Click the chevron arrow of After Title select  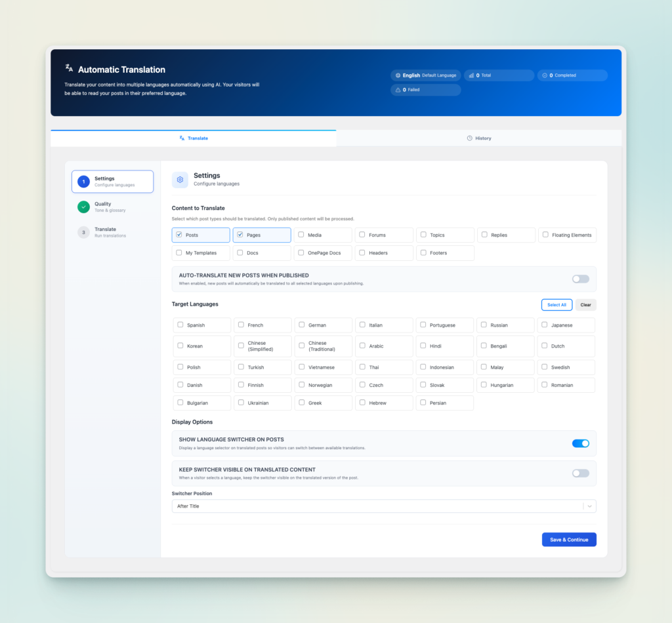click(589, 506)
